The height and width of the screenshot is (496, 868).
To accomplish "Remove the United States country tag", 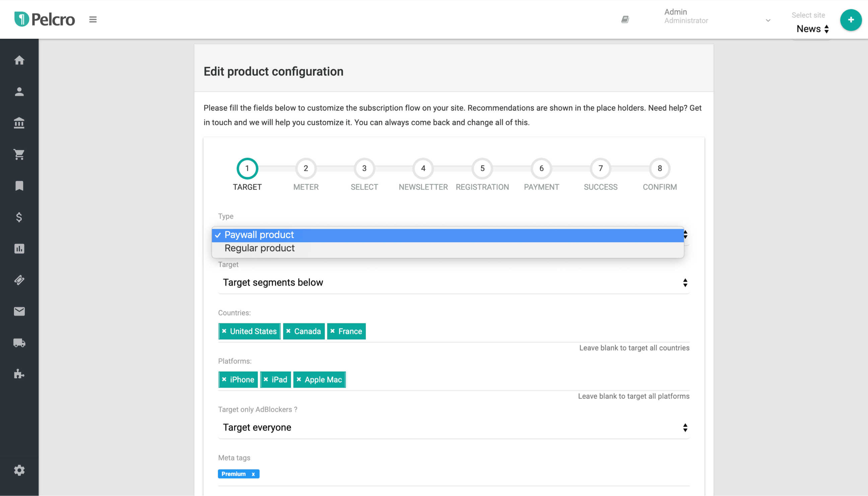I will pyautogui.click(x=224, y=331).
